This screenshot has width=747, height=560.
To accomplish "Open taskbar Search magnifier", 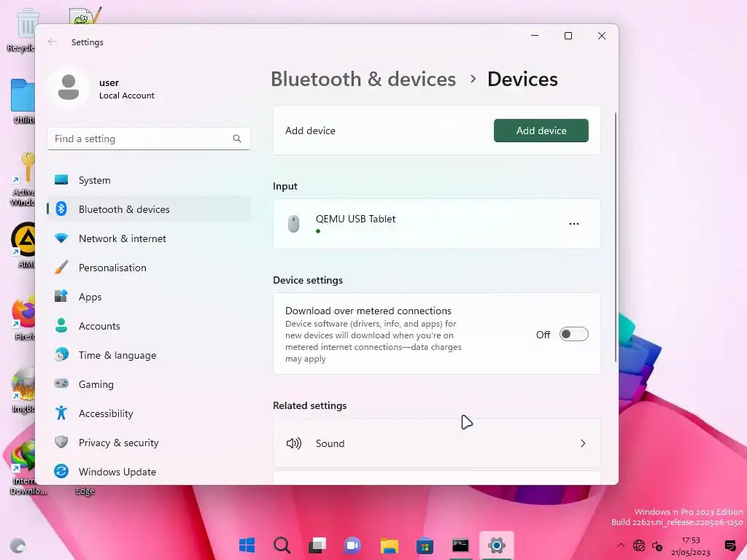I will [x=282, y=545].
